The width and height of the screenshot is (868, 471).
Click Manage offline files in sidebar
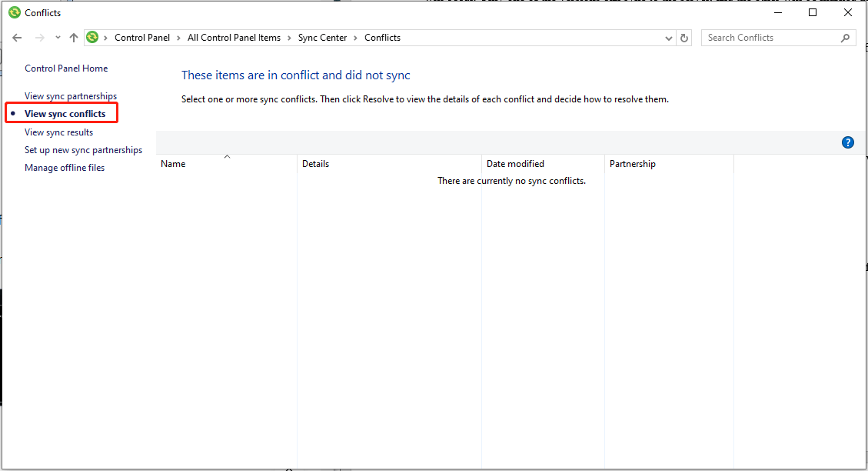point(65,167)
